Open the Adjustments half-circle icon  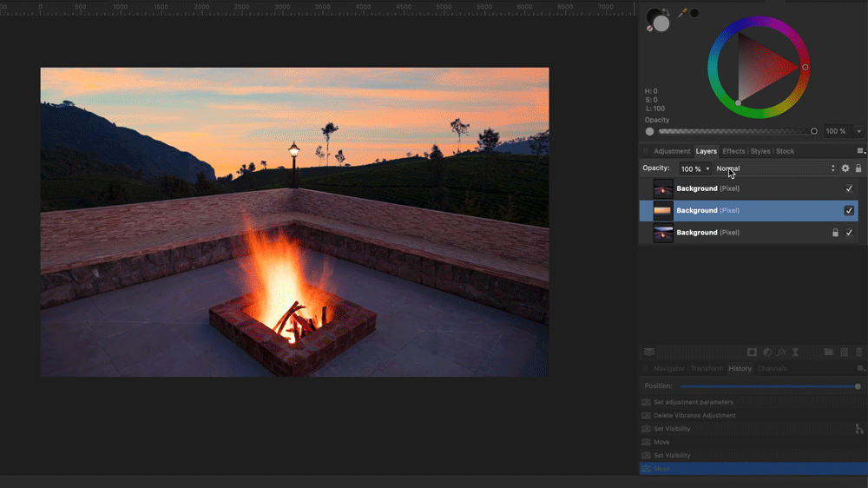point(766,352)
